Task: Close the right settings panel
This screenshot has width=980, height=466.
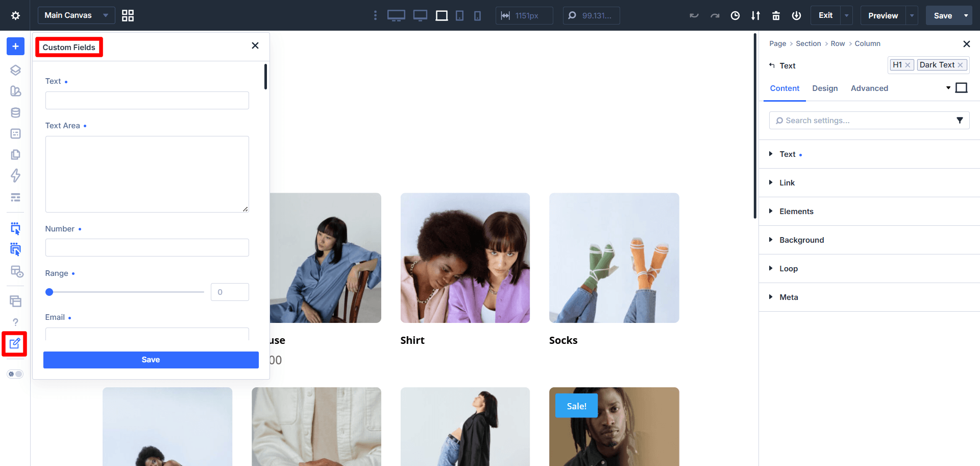Action: 966,44
